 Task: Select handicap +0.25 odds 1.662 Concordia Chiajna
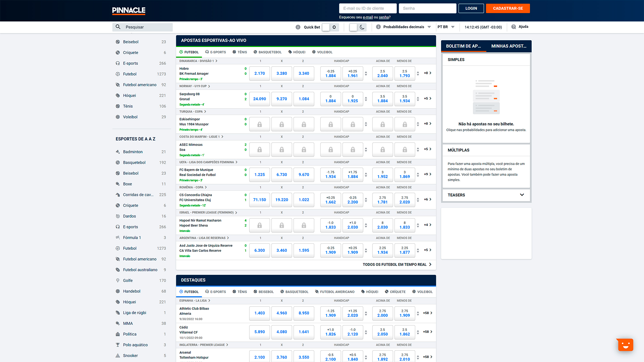331,200
